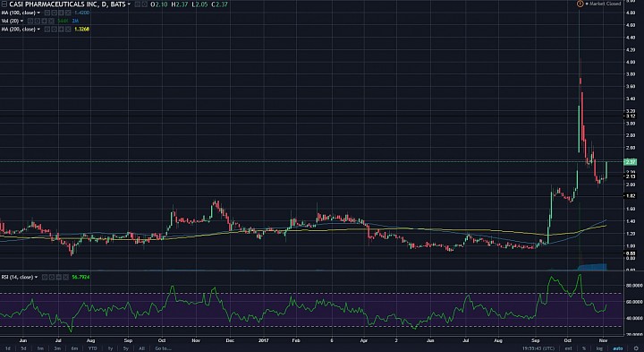
Task: Open settings for RSI (14, close) indicator
Action: (x=52, y=277)
